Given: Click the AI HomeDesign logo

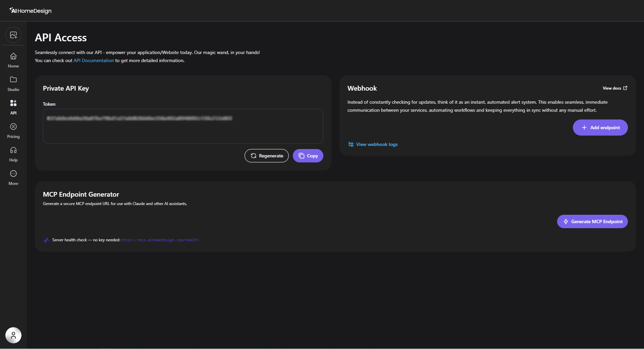Looking at the screenshot, I should point(30,11).
